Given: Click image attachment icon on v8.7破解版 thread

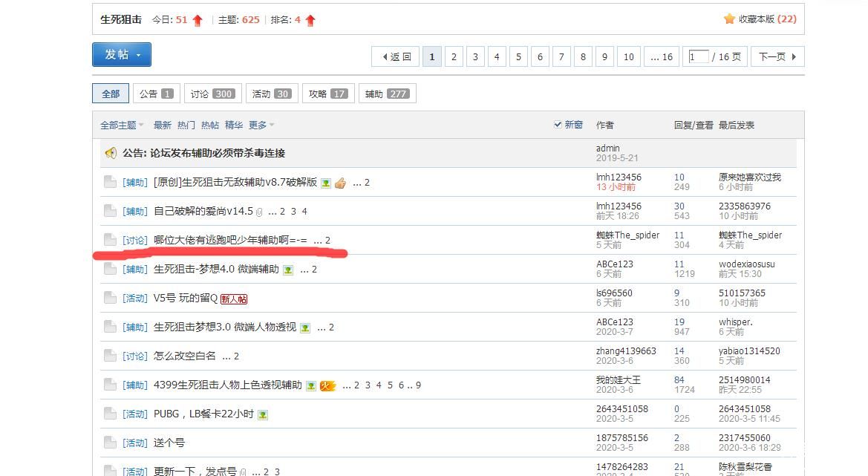Looking at the screenshot, I should [x=326, y=183].
